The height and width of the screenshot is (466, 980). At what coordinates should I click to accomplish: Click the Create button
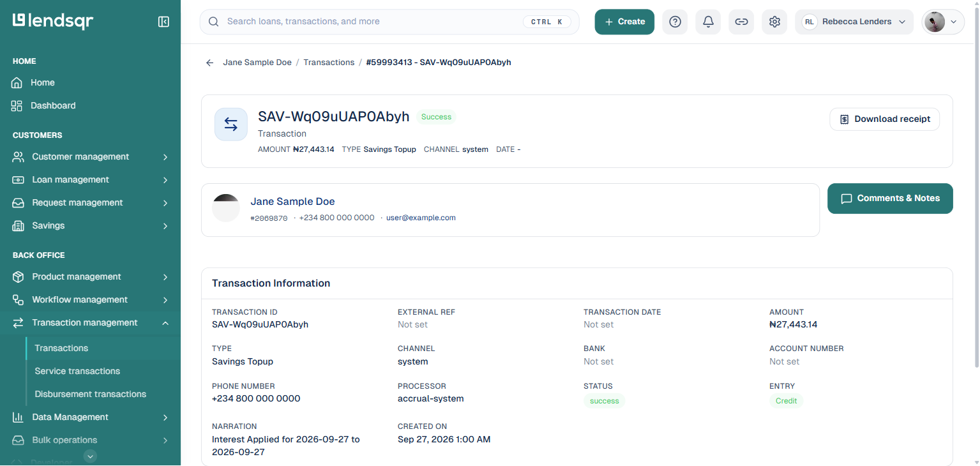624,22
